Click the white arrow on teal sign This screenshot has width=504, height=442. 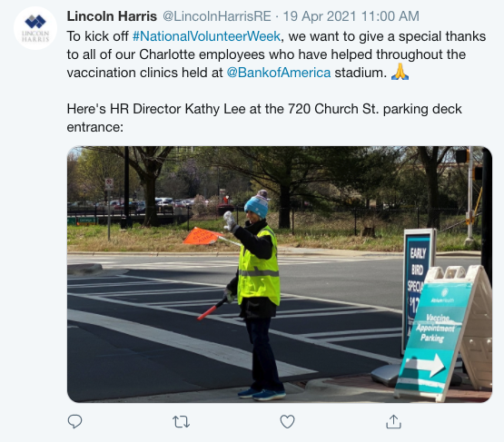(x=425, y=365)
